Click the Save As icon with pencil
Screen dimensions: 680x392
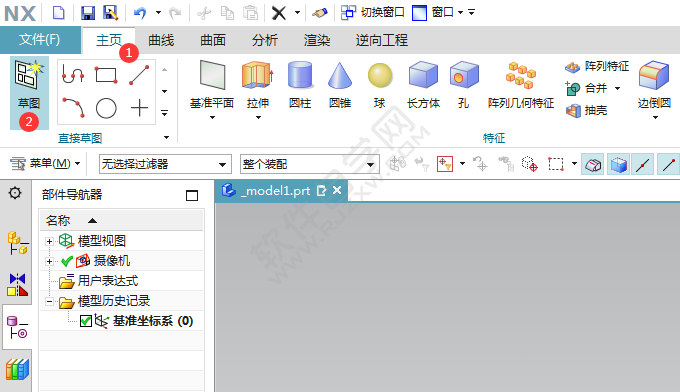point(111,13)
